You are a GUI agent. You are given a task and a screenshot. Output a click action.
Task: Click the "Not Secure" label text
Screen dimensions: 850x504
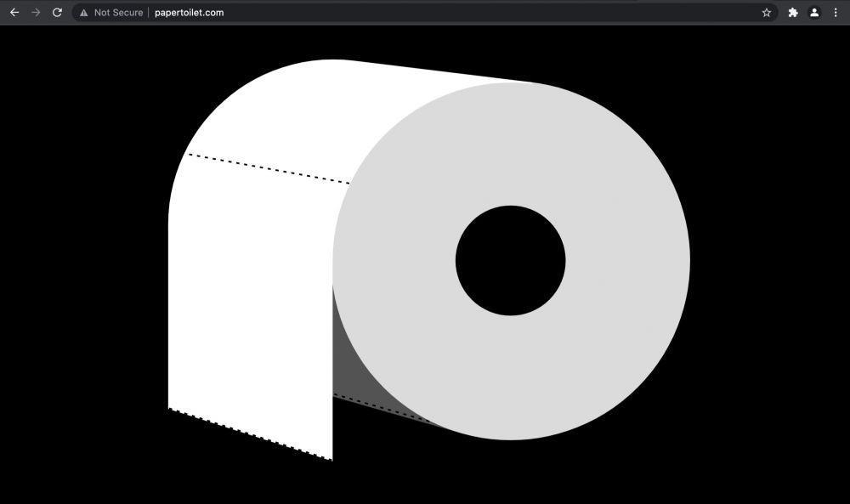click(118, 13)
